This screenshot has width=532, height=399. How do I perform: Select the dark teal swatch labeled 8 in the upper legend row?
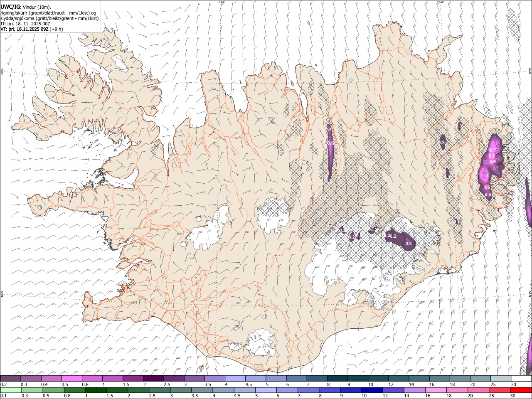click(337, 378)
